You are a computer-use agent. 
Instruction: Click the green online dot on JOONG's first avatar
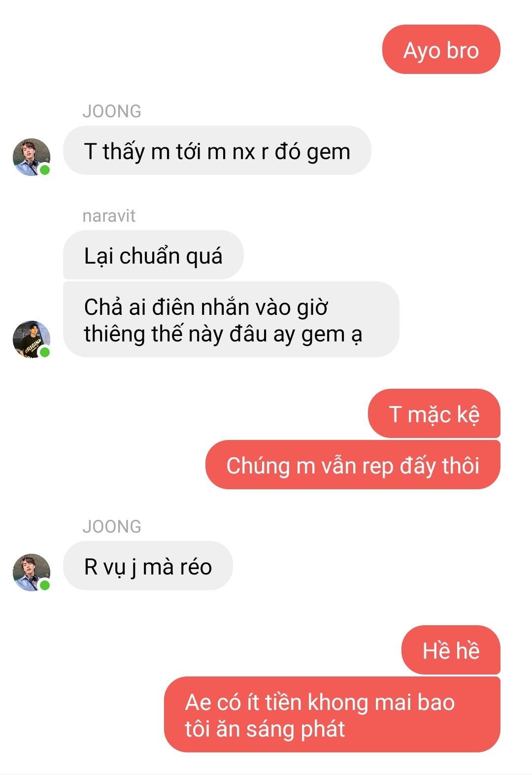[x=45, y=170]
